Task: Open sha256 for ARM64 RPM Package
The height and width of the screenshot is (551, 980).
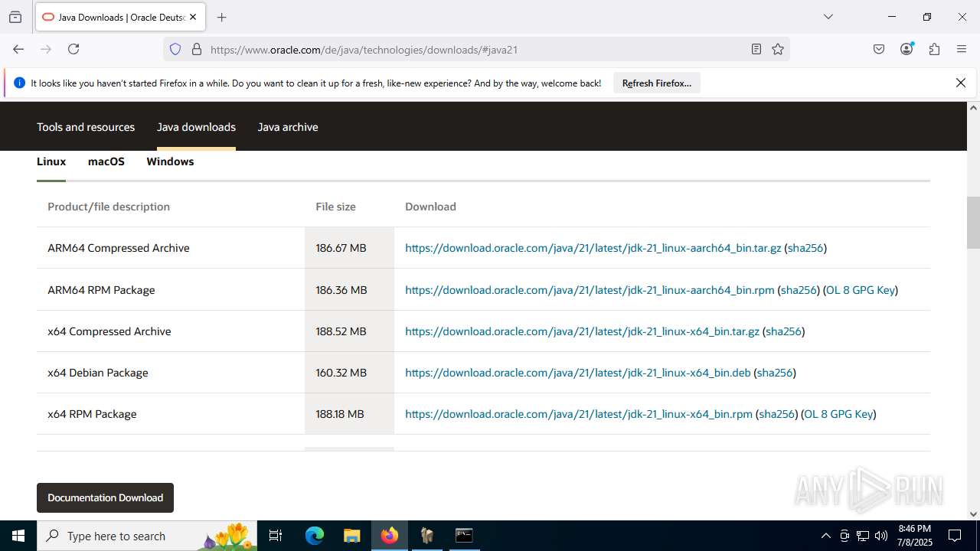Action: point(799,290)
